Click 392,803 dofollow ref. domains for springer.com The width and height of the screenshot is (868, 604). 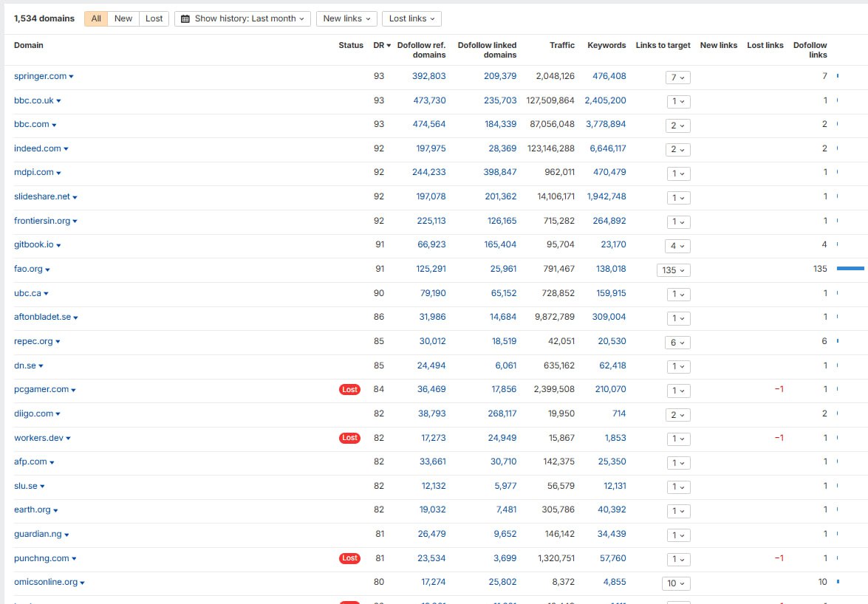click(x=428, y=76)
